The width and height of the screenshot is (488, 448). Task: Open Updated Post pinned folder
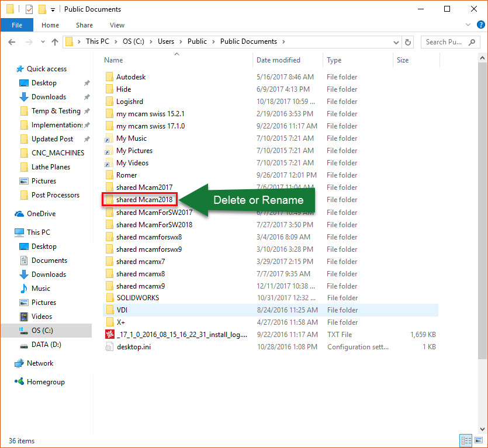[52, 139]
